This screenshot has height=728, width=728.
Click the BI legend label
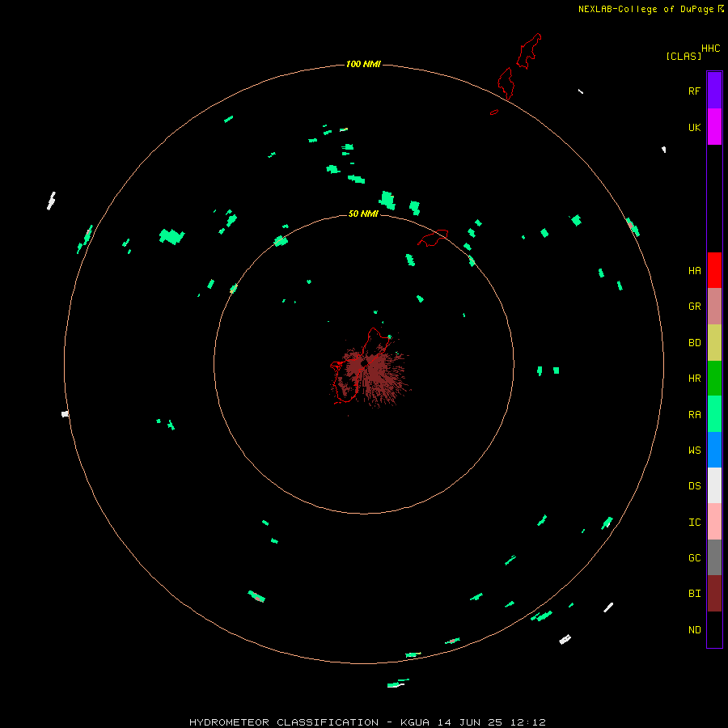click(x=694, y=594)
